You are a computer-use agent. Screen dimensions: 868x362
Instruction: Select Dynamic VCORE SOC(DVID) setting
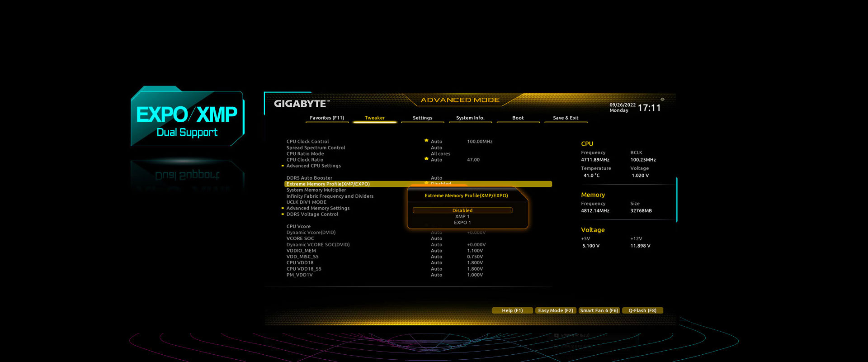[x=318, y=245]
